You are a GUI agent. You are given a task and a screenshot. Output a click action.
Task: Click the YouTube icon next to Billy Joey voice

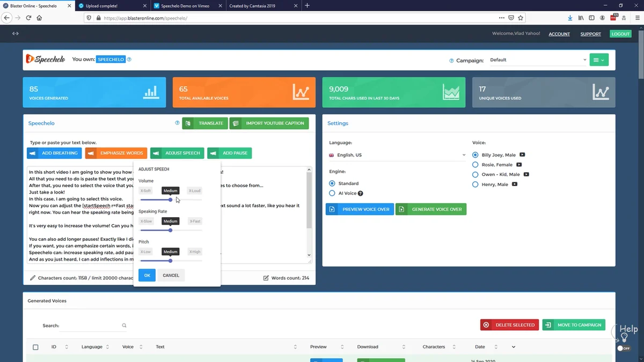pyautogui.click(x=522, y=155)
